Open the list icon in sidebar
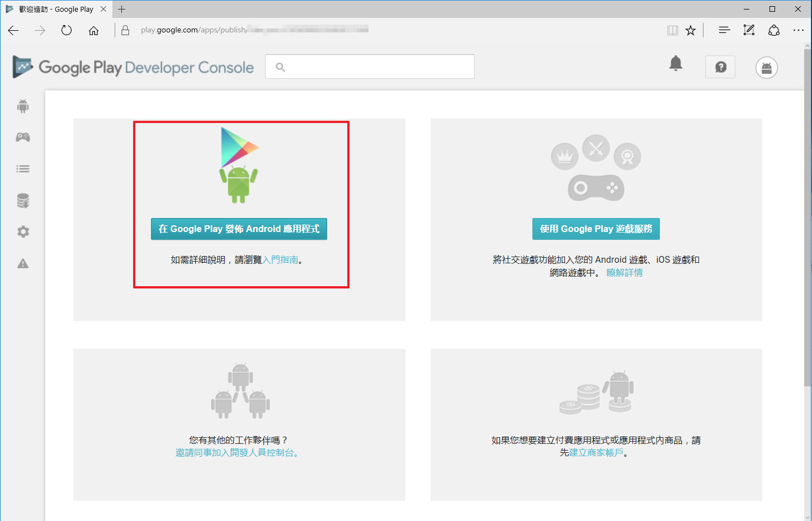The height and width of the screenshot is (521, 812). click(x=23, y=169)
